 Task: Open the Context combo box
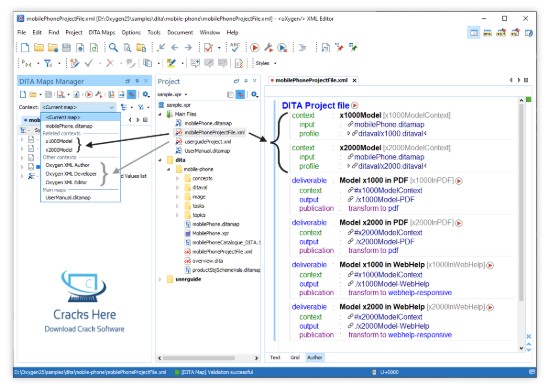tap(78, 107)
